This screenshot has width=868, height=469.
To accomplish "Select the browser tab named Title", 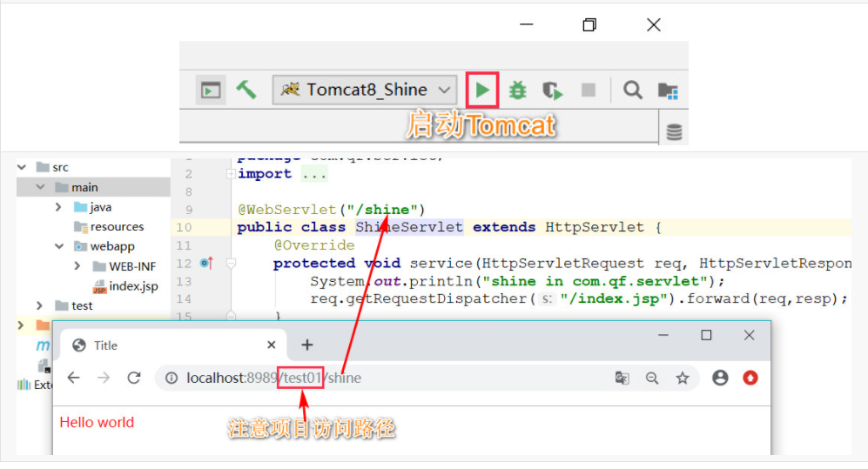I will pyautogui.click(x=172, y=345).
